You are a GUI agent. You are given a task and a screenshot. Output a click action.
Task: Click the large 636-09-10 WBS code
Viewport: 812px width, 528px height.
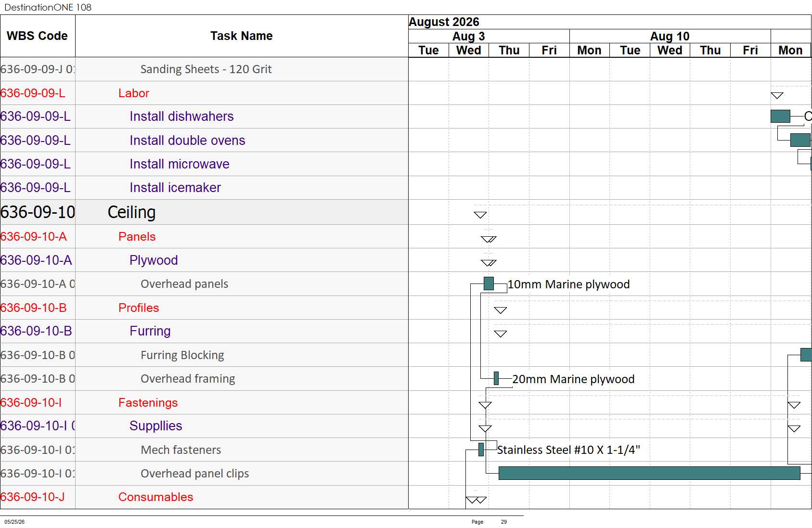(38, 212)
